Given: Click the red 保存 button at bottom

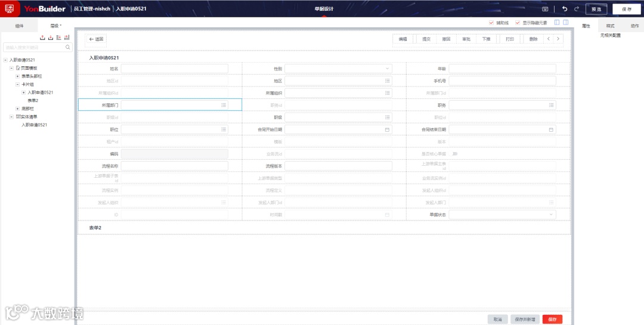Looking at the screenshot, I should pos(552,319).
